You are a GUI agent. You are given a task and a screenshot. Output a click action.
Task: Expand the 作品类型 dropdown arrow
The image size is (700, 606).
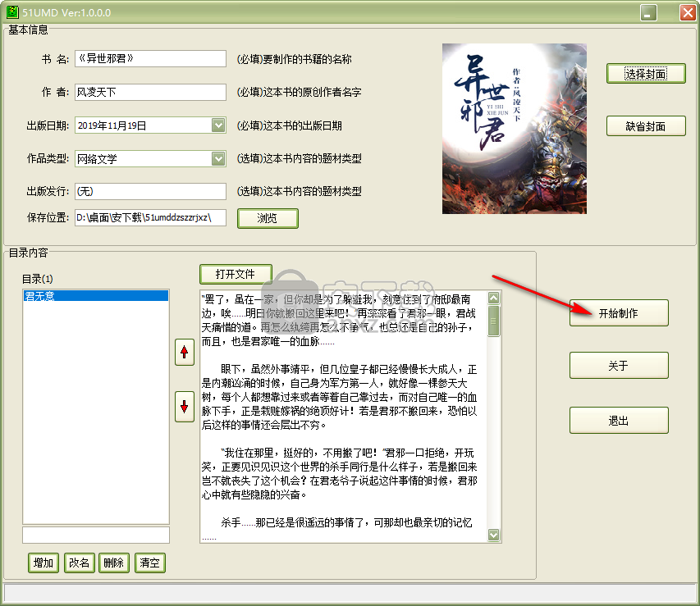click(x=218, y=158)
